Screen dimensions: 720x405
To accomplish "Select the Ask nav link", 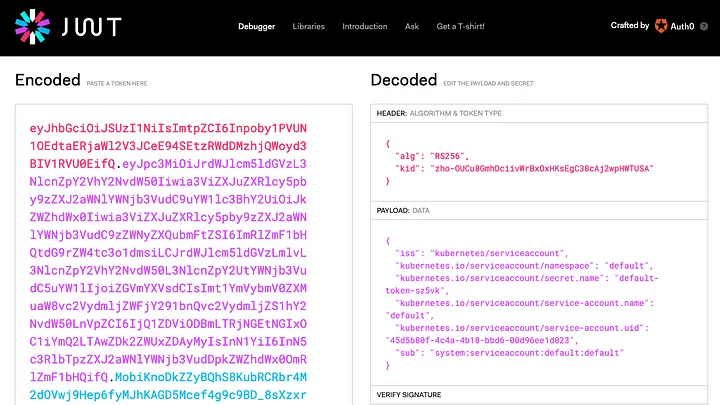I will tap(412, 26).
